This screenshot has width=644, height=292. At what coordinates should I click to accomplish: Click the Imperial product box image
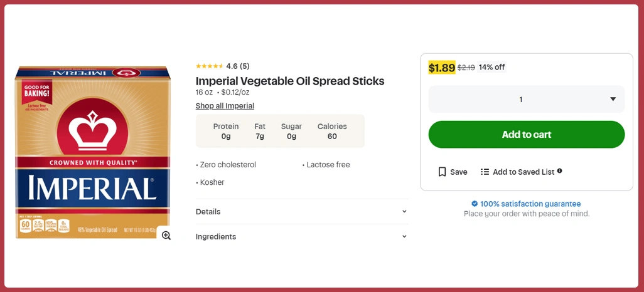click(x=92, y=152)
